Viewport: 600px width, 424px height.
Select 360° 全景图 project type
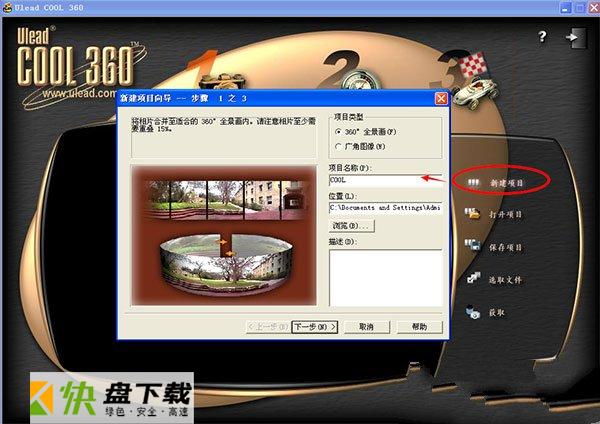point(365,132)
